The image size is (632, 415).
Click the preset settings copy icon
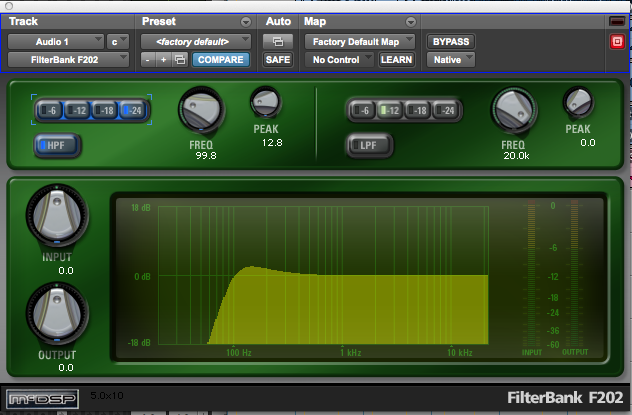pyautogui.click(x=180, y=60)
